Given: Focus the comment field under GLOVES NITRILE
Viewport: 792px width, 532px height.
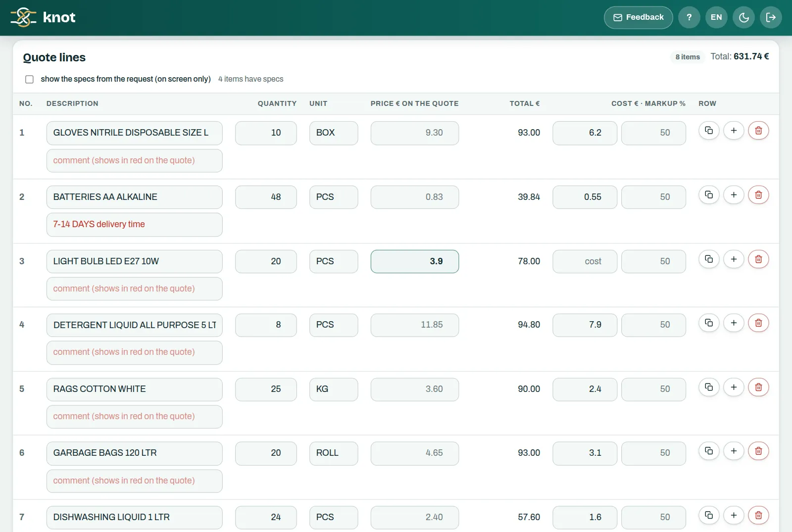Looking at the screenshot, I should (x=134, y=161).
